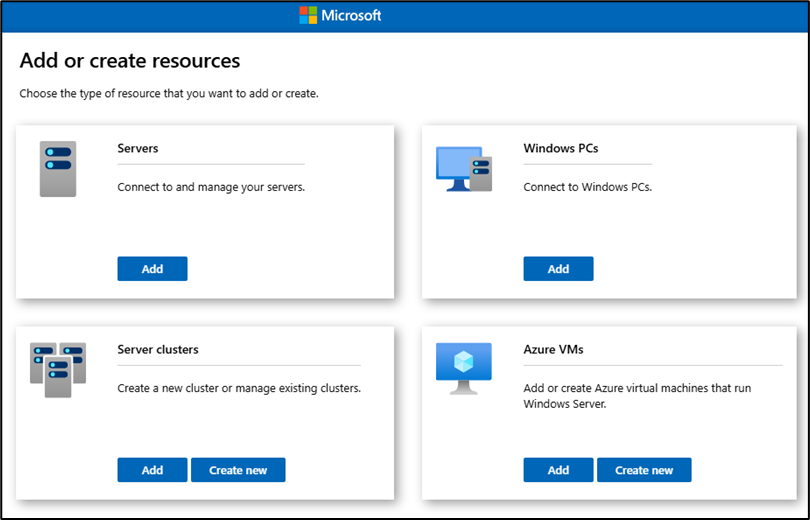The height and width of the screenshot is (520, 810).
Task: Click the Azure VMs card title
Action: (553, 350)
